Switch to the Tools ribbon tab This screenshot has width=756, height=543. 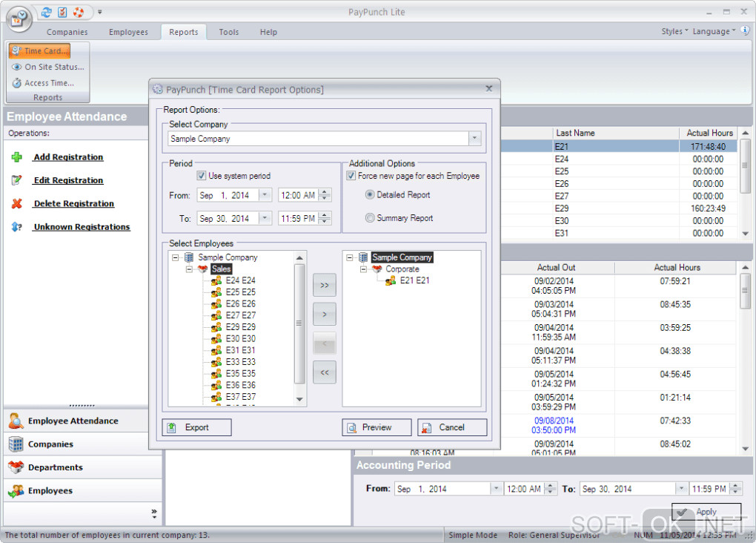229,32
